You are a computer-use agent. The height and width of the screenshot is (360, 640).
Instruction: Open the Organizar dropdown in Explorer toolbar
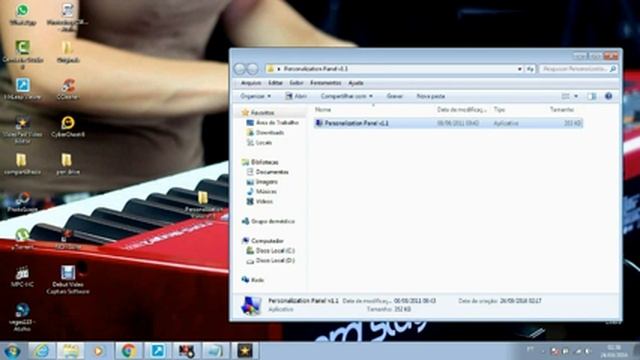tap(256, 96)
